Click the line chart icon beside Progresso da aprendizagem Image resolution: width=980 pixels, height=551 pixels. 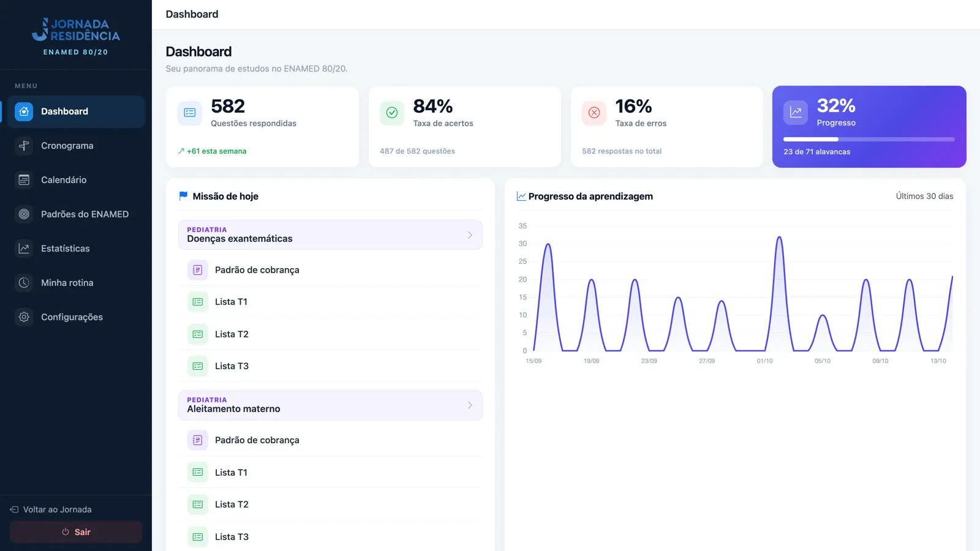tap(521, 196)
